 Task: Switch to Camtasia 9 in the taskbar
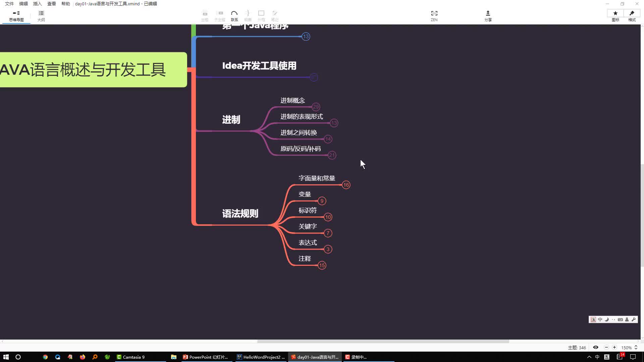141,357
